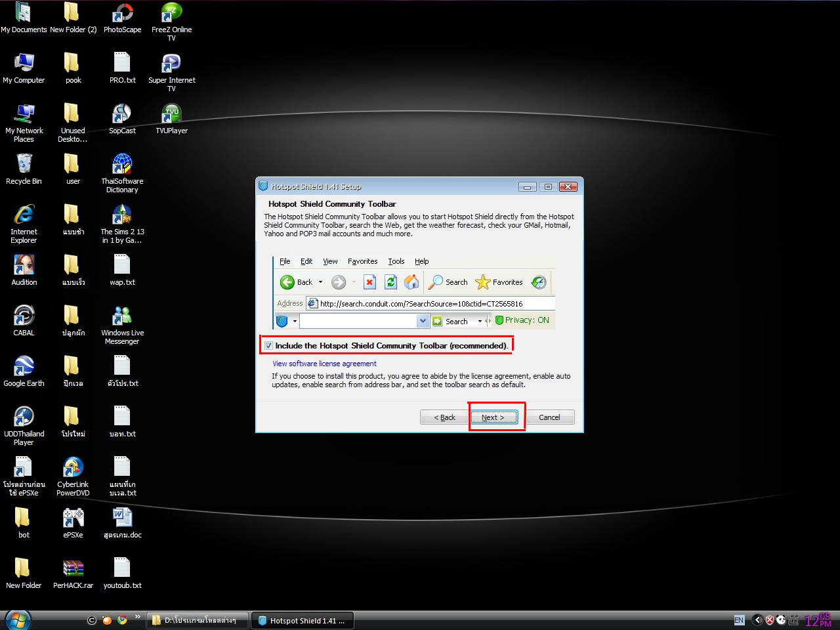This screenshot has height=630, width=840.
Task: Expand the quick launch chevron
Action: click(x=137, y=616)
